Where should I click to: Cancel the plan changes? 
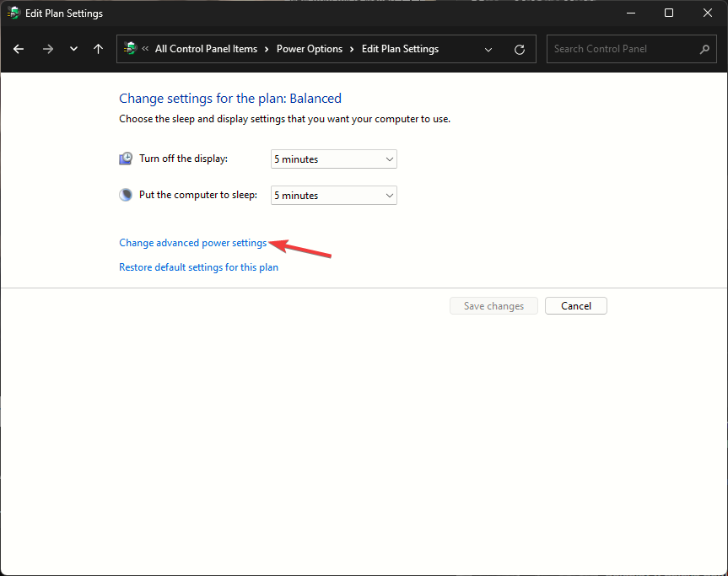click(x=575, y=306)
